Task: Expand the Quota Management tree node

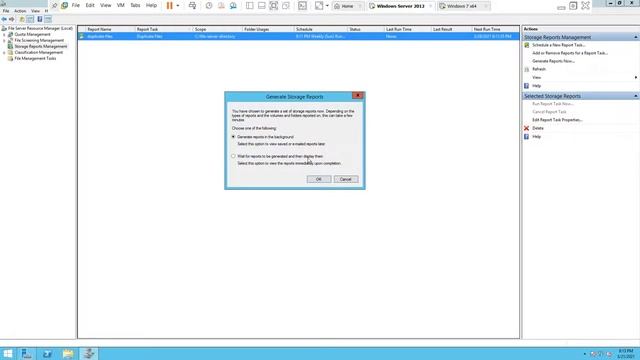Action: tap(4, 35)
